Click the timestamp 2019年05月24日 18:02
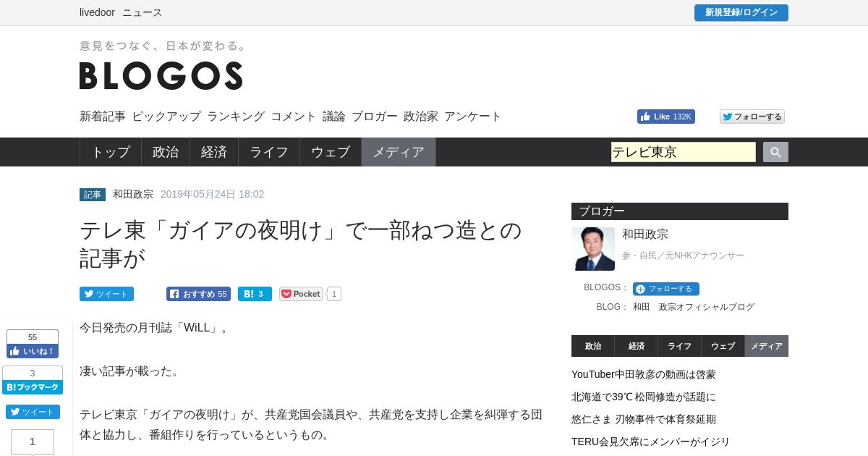Screen dimensions: 868x456 point(213,194)
